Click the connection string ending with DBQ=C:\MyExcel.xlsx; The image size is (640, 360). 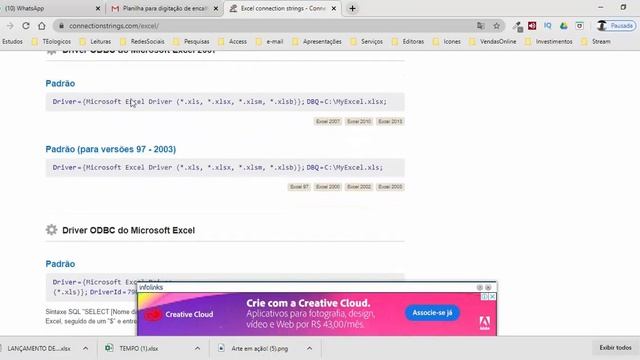(225, 102)
